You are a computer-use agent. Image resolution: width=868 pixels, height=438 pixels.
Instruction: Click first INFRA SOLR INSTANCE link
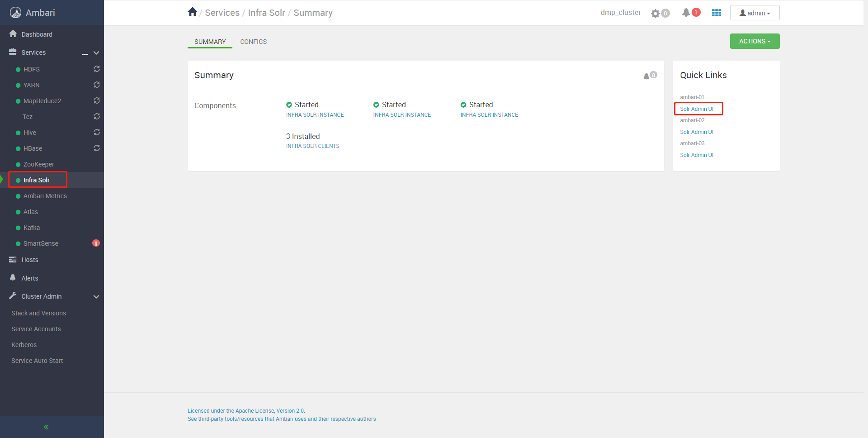[315, 115]
